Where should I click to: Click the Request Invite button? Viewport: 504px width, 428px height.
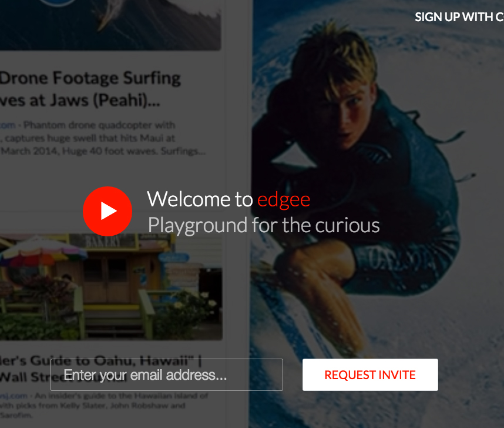pyautogui.click(x=370, y=374)
